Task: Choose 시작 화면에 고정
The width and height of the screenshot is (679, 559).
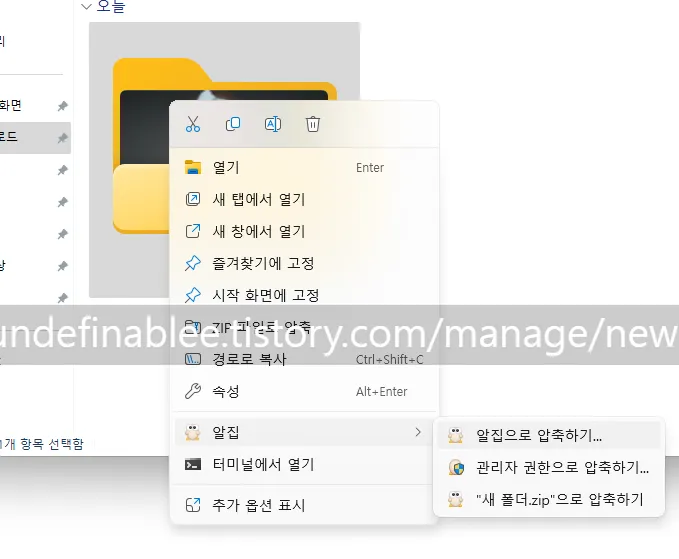Action: [304, 295]
